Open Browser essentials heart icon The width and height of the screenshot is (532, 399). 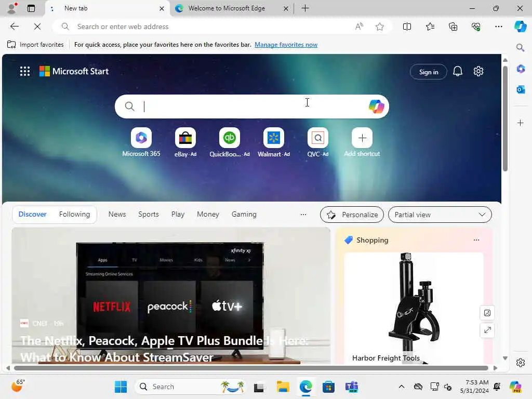pos(476,26)
